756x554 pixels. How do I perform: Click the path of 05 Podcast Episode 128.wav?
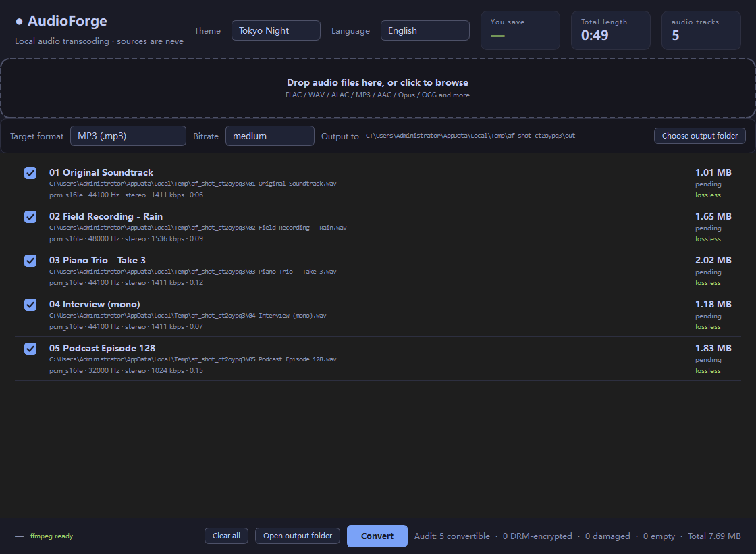click(193, 359)
